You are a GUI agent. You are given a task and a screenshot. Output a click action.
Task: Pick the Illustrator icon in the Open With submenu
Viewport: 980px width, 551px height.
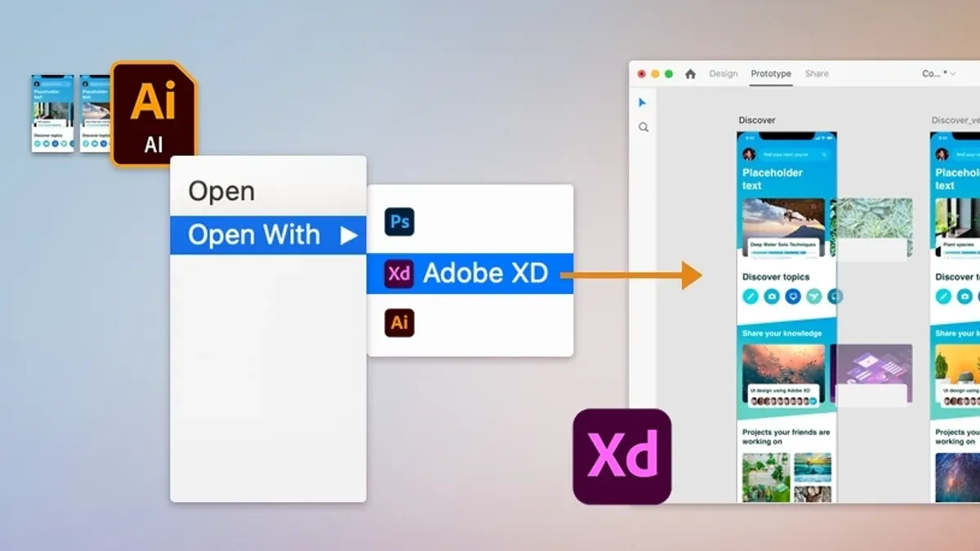pos(399,322)
